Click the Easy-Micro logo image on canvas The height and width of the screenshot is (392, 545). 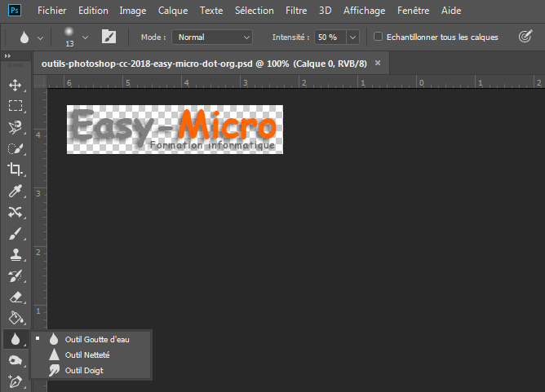(x=175, y=130)
